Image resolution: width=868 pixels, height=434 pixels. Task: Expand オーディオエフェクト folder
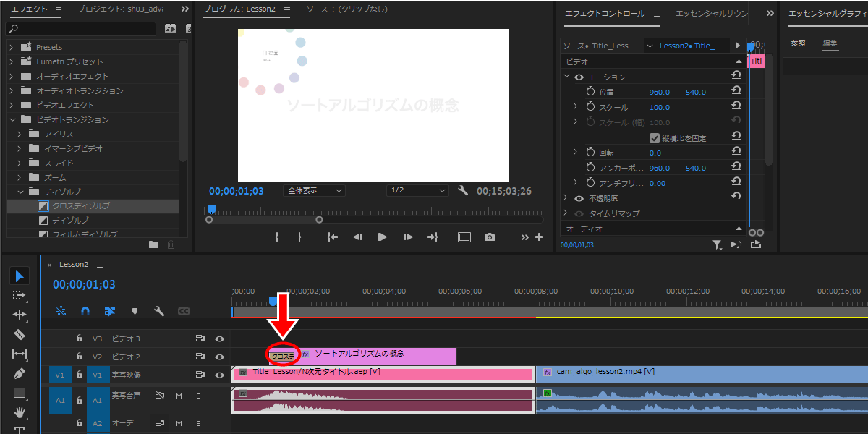tap(12, 76)
